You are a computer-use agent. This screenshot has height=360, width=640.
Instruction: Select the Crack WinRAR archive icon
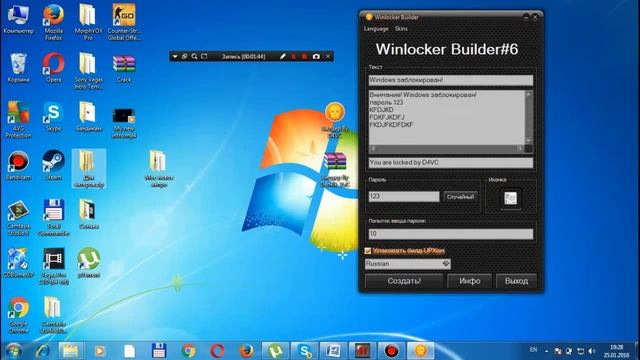coord(124,68)
